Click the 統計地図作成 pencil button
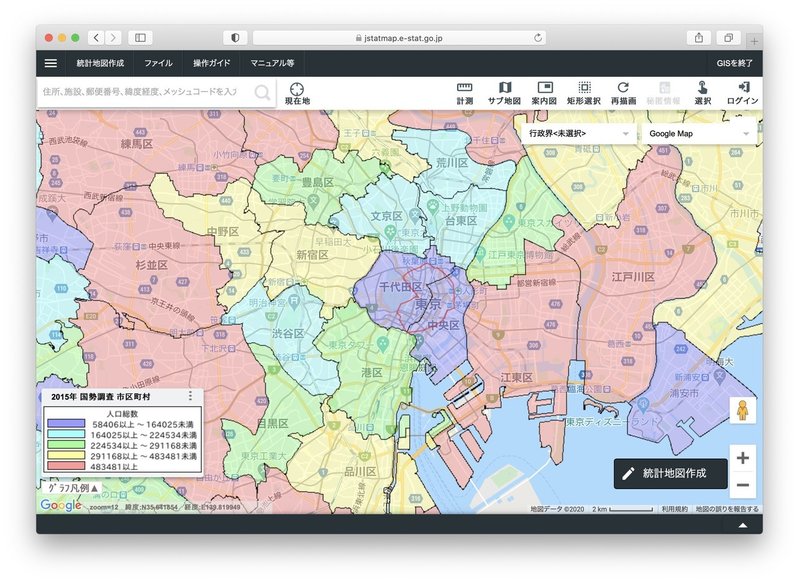Image resolution: width=800 pixels, height=583 pixels. [670, 473]
